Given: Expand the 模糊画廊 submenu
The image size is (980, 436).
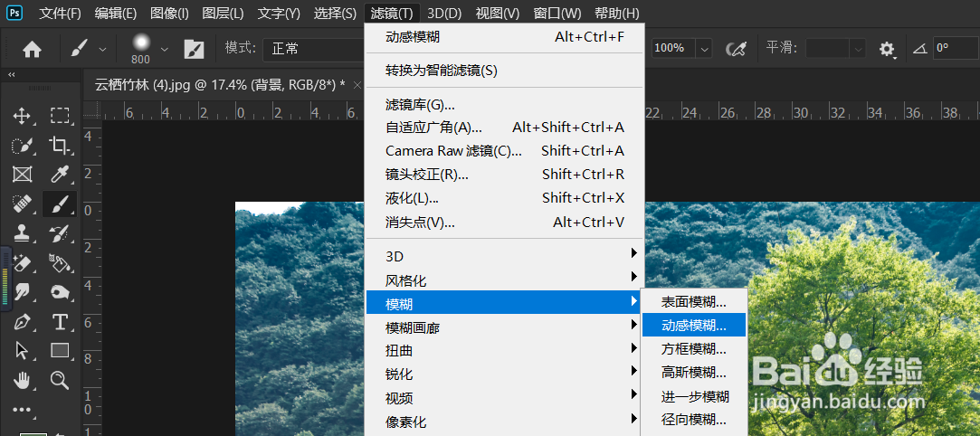Looking at the screenshot, I should pos(504,327).
